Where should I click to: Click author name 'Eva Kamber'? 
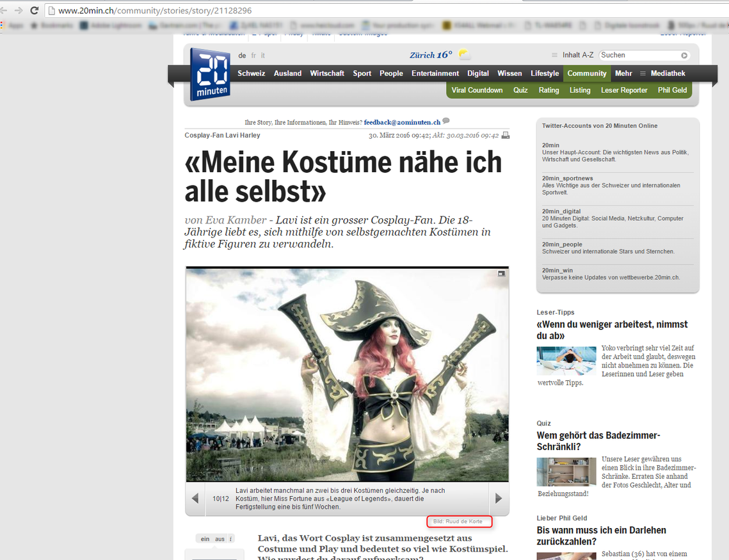point(236,220)
